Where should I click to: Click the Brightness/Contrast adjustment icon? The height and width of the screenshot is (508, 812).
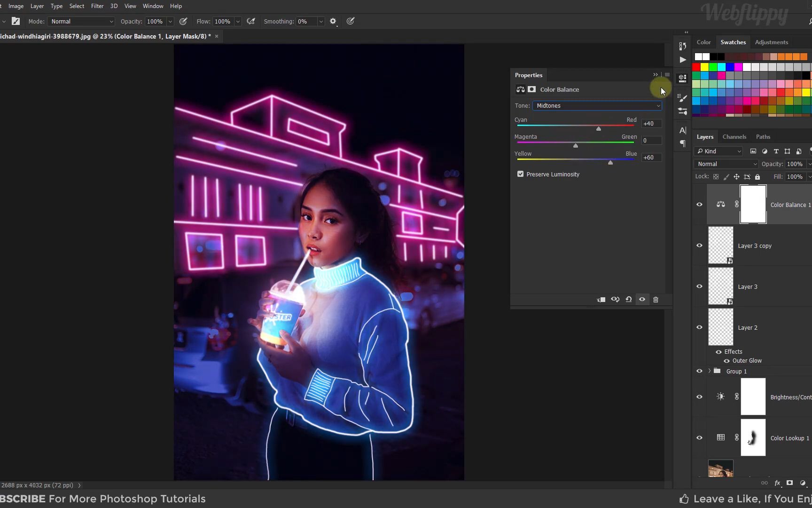(720, 397)
